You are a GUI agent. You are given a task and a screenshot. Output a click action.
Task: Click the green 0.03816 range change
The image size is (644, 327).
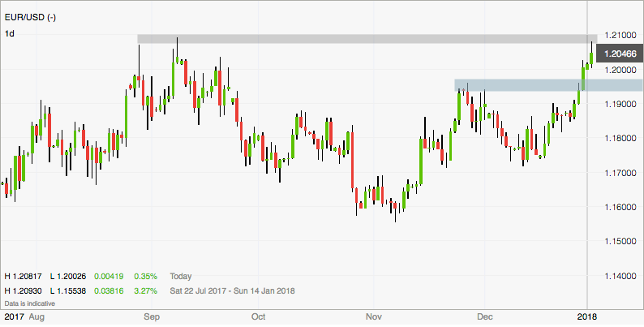coord(107,290)
